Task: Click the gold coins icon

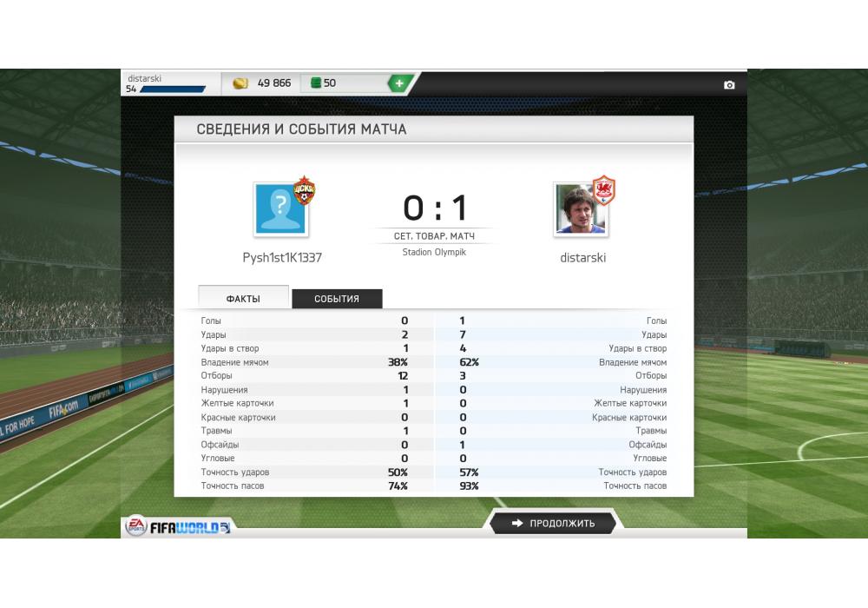Action: [x=240, y=83]
